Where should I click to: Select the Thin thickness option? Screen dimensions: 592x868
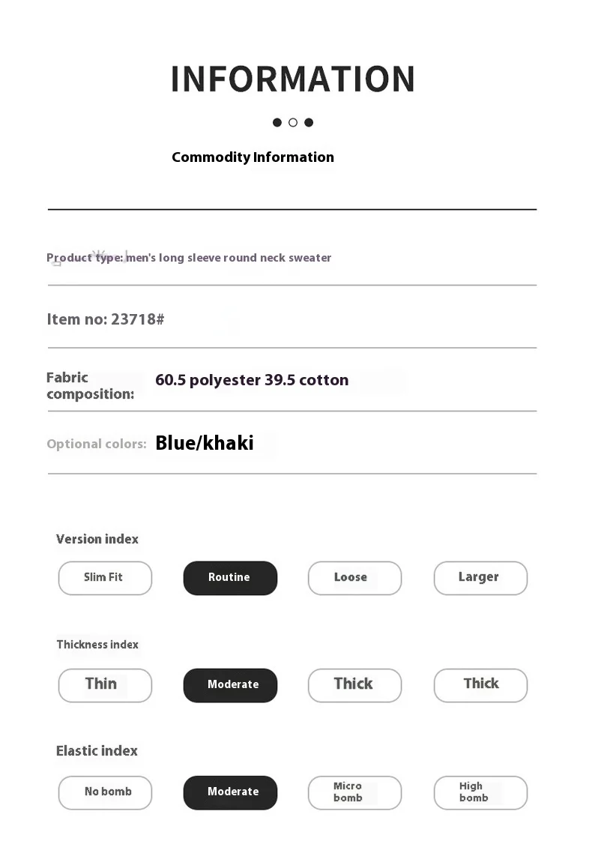coord(105,685)
